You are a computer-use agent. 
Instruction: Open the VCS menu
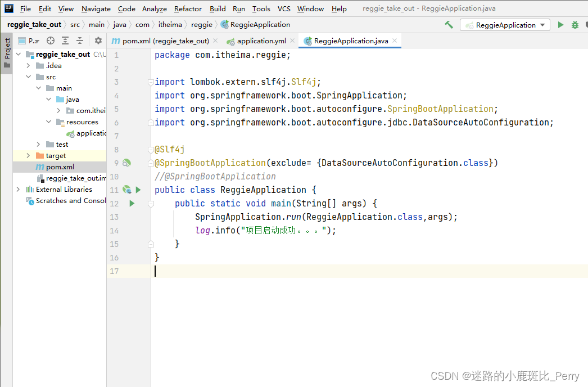point(284,8)
